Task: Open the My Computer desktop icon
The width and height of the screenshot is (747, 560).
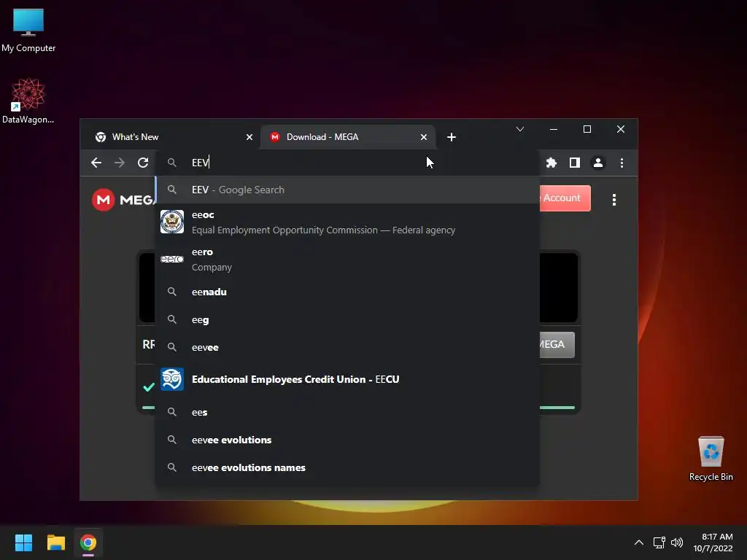Action: (28, 31)
